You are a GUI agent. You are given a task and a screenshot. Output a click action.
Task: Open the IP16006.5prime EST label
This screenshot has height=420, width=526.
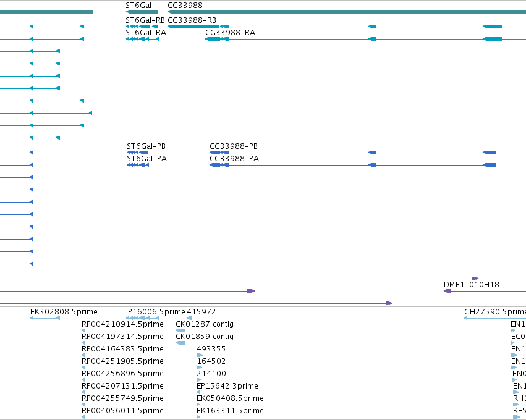(155, 312)
